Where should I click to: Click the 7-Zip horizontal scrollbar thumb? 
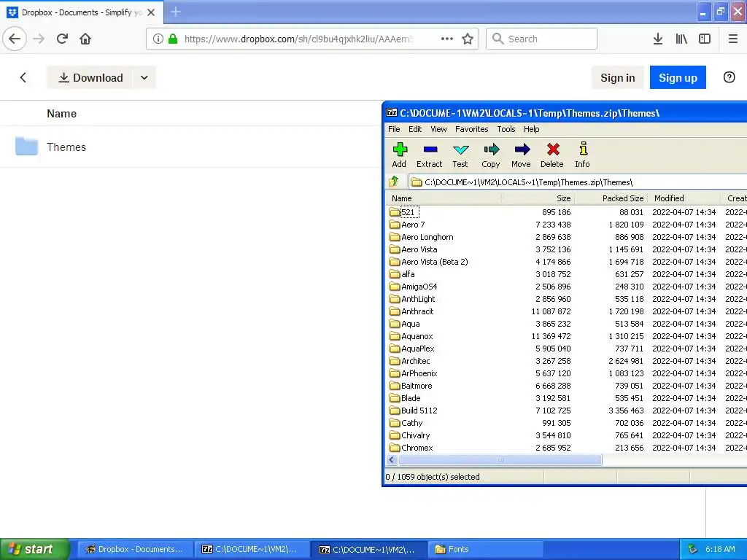point(500,459)
